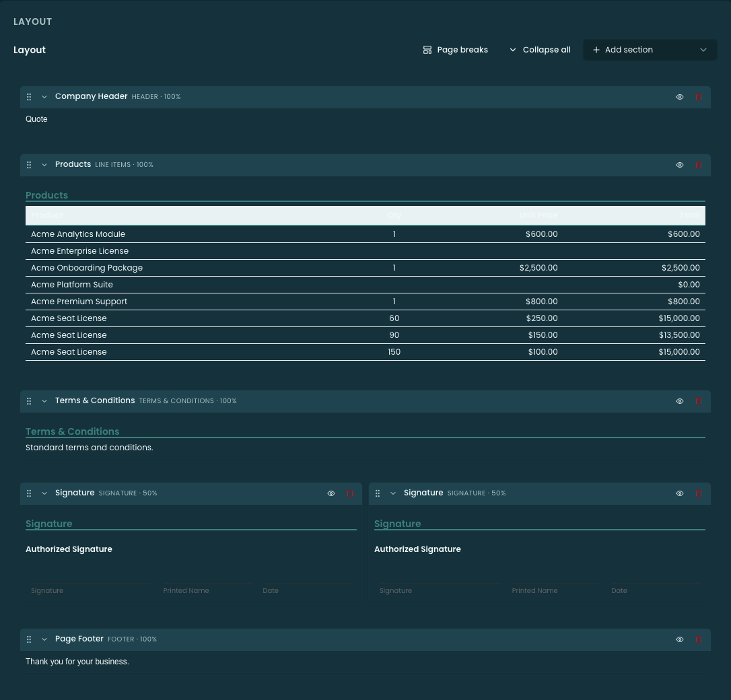Grab the Page Footer drag handle

coord(29,640)
